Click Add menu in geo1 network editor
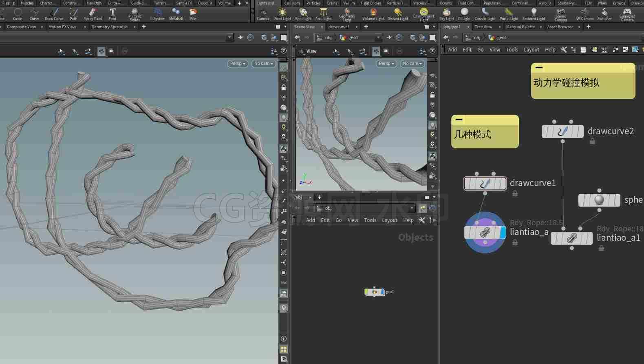The width and height of the screenshot is (644, 364). 452,50
